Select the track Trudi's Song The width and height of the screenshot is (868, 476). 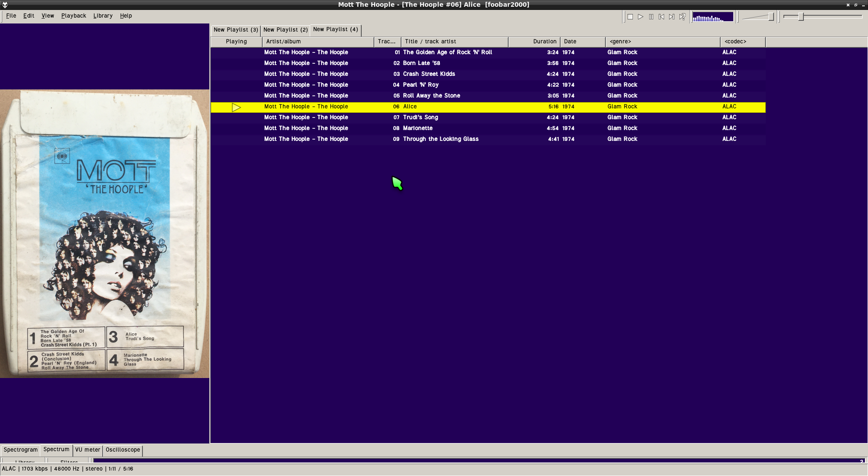[x=488, y=117]
